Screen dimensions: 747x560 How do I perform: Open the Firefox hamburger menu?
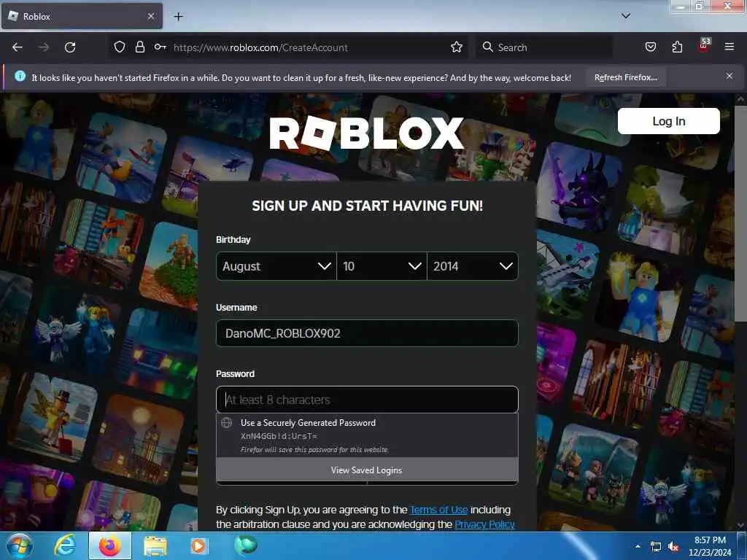pyautogui.click(x=729, y=47)
